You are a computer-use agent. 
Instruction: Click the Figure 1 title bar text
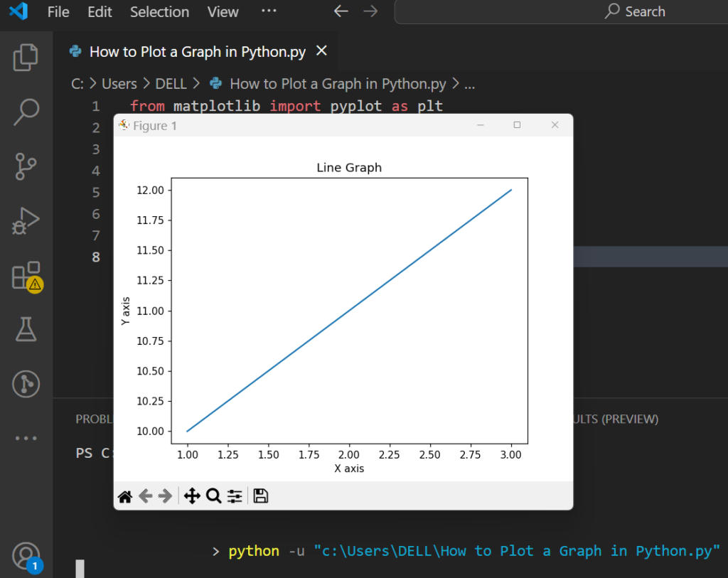pyautogui.click(x=154, y=126)
